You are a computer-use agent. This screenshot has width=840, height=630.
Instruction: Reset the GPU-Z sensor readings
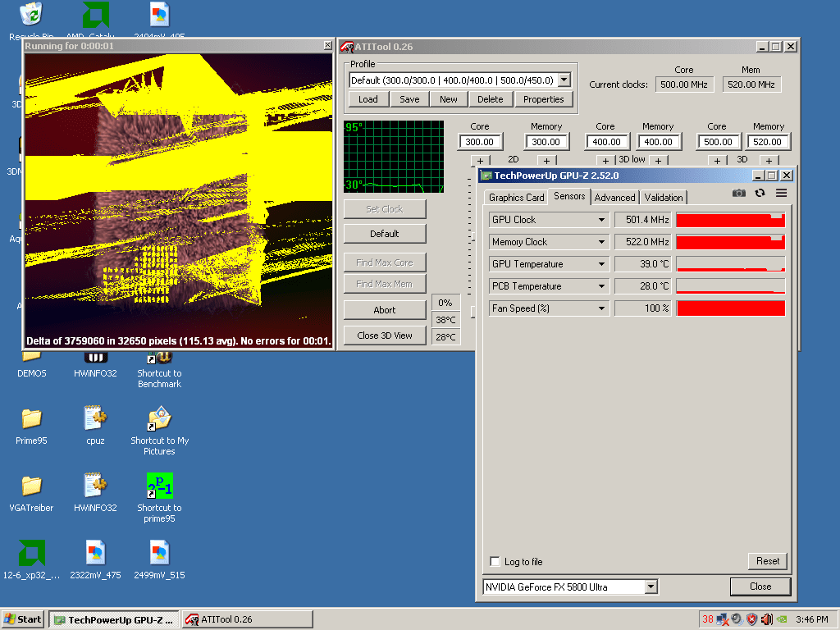(768, 561)
